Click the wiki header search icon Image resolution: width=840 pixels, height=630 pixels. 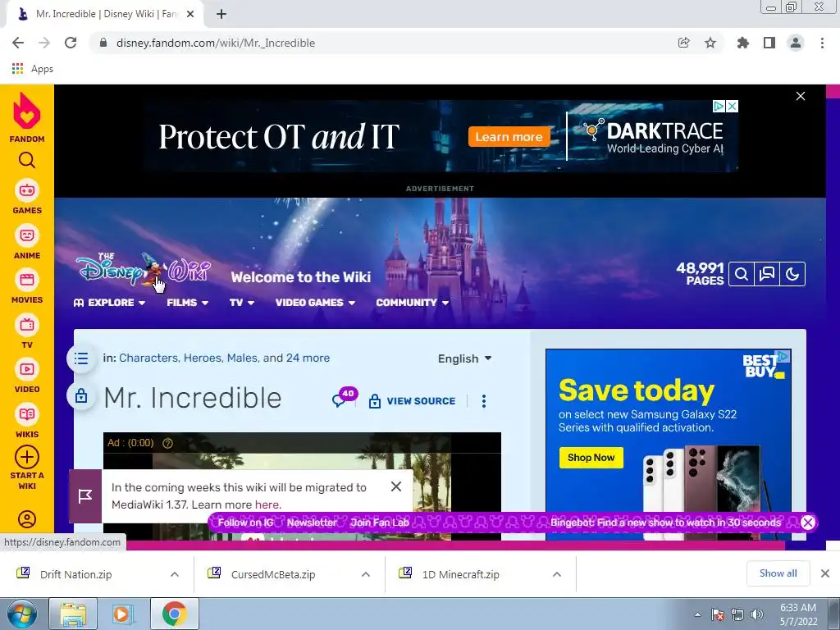tap(742, 274)
